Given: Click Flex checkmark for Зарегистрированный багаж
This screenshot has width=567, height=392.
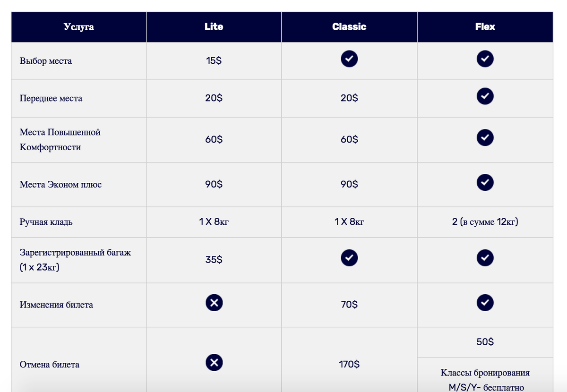Looking at the screenshot, I should [485, 257].
